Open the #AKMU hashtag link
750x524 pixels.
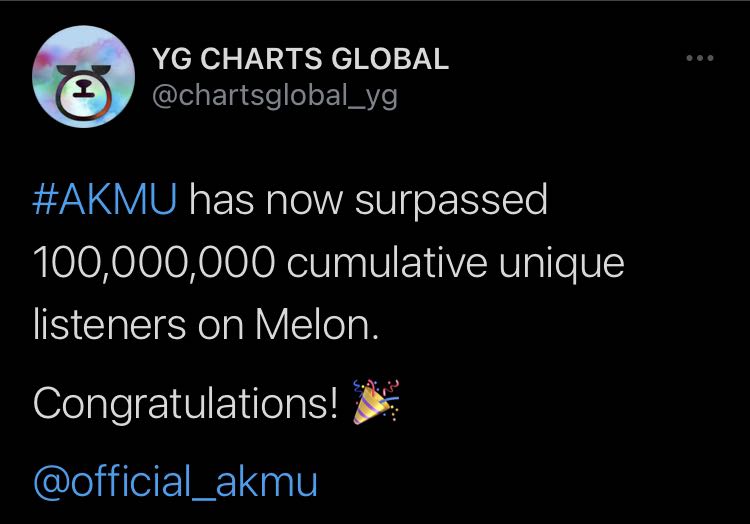pyautogui.click(x=105, y=201)
